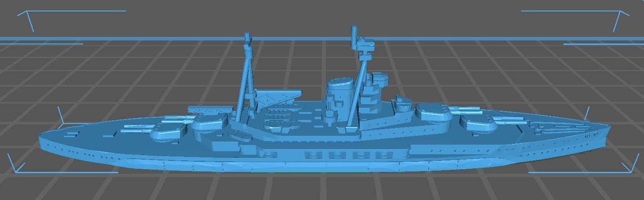Select the anchor chains on the foredeck
Image resolution: width=644 pixels, height=200 pixels.
pos(555,127)
